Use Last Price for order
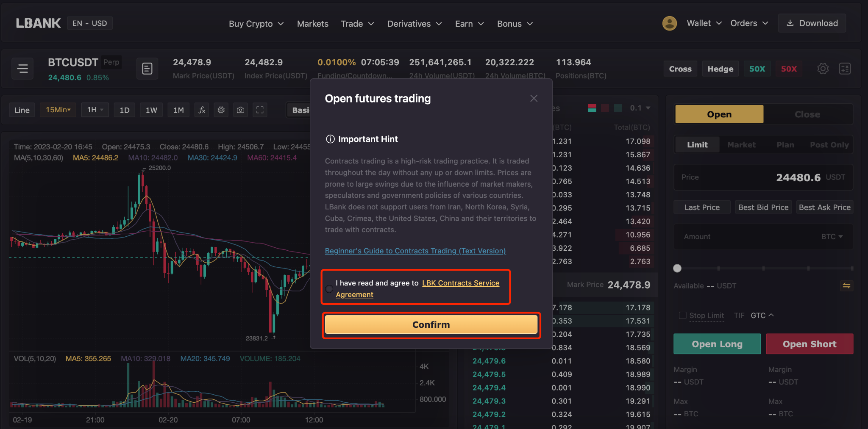 [702, 208]
